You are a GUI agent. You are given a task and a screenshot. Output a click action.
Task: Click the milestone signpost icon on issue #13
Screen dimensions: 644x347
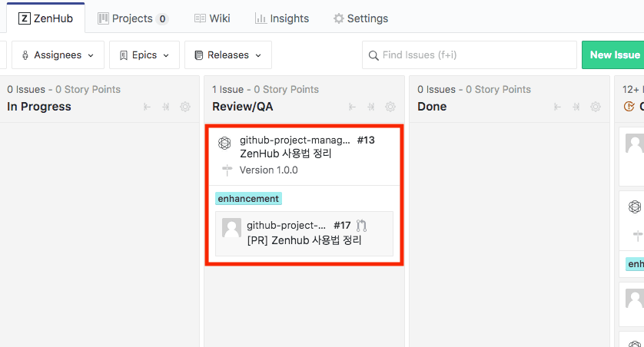227,170
